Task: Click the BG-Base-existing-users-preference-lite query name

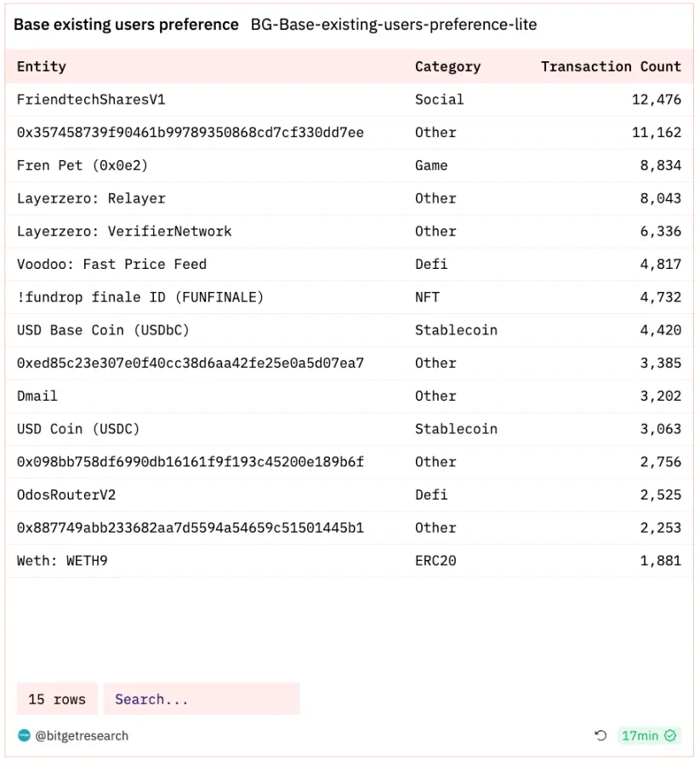Action: click(x=394, y=25)
